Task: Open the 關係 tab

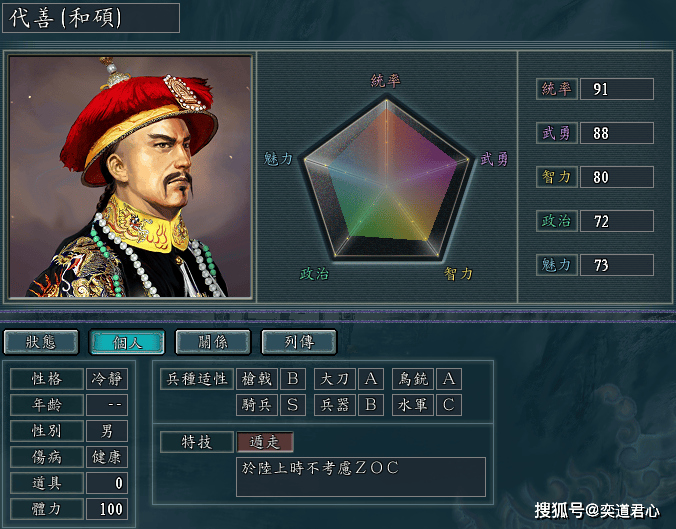Action: click(213, 342)
